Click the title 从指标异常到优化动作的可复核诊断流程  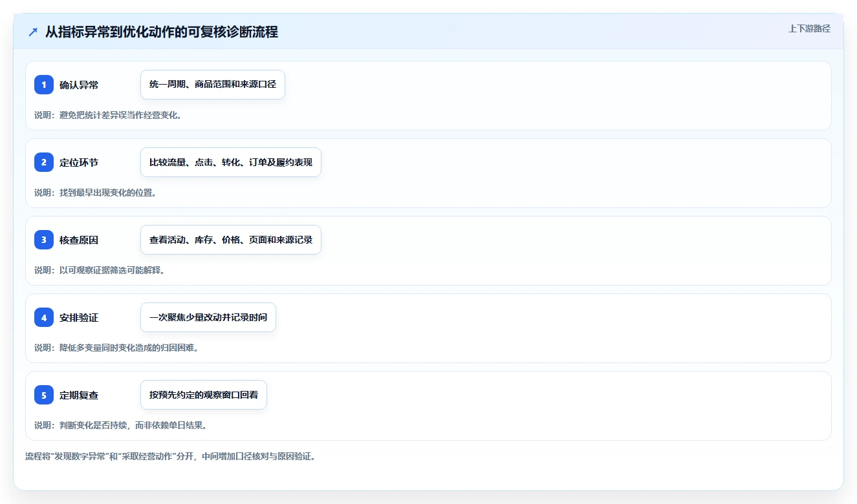coord(162,32)
